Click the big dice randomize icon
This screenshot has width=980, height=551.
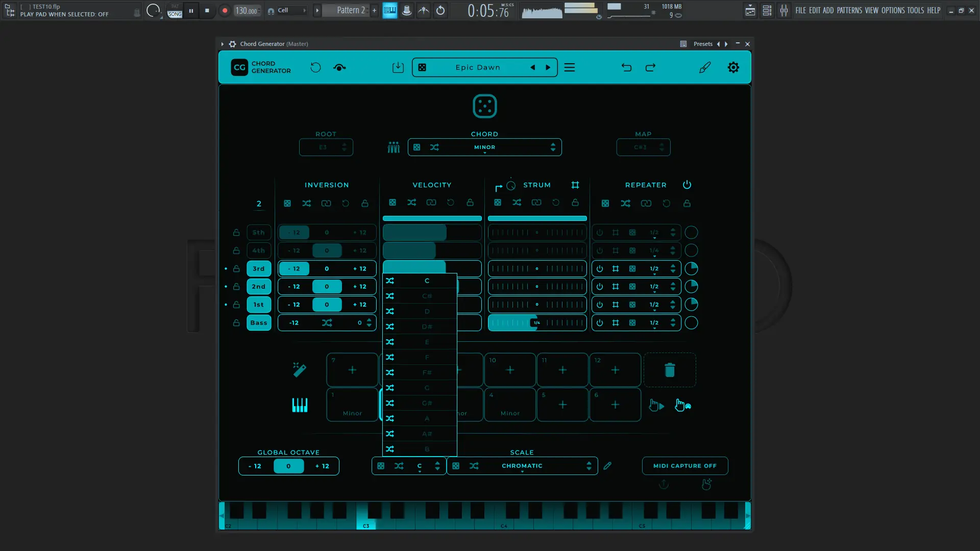484,106
